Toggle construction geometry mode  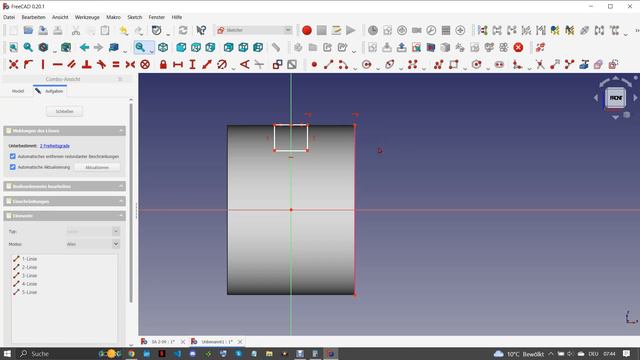613,64
